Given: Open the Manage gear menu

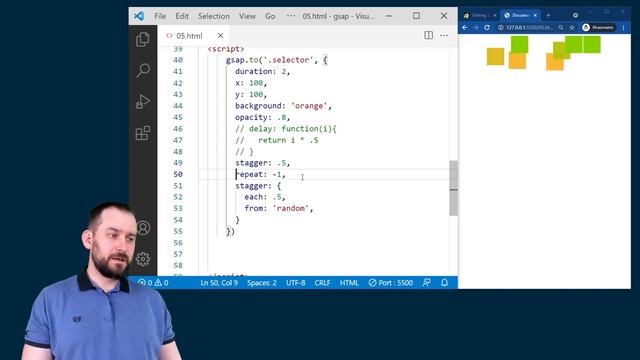Looking at the screenshot, I should [143, 259].
